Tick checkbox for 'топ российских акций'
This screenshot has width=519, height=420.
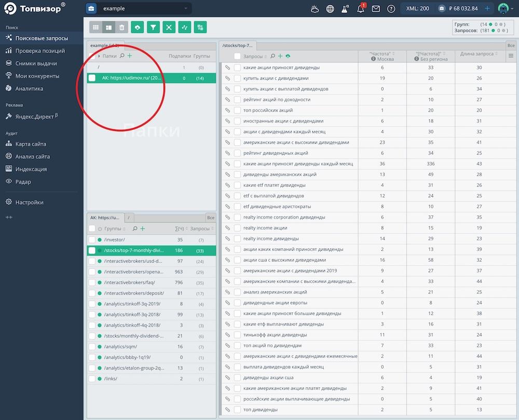coord(237,110)
